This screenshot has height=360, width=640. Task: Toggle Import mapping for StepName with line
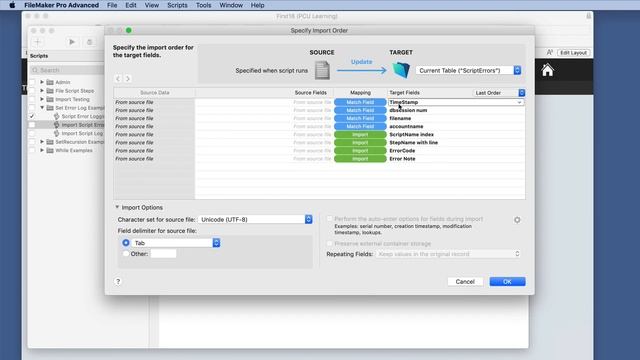tap(360, 142)
